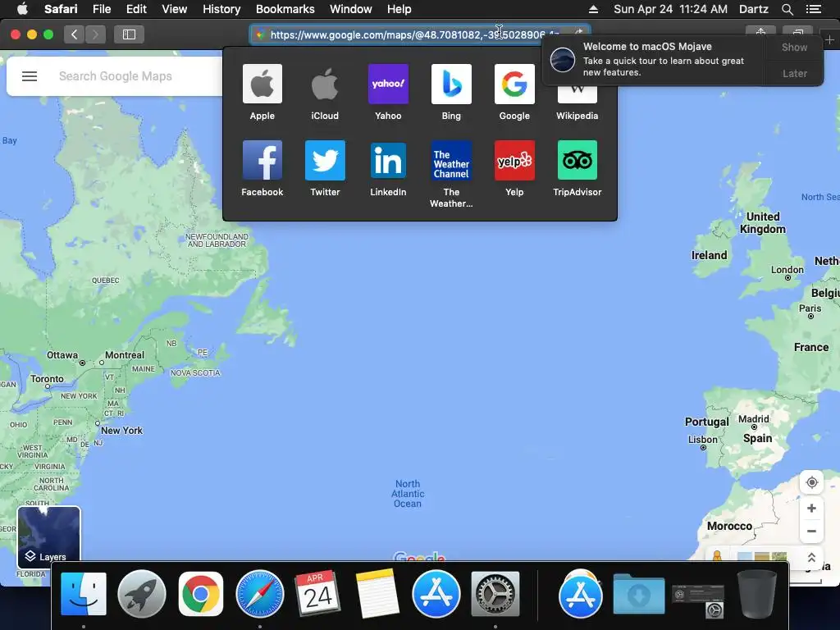The height and width of the screenshot is (630, 840).
Task: Open System Preferences from Dock
Action: click(x=495, y=594)
